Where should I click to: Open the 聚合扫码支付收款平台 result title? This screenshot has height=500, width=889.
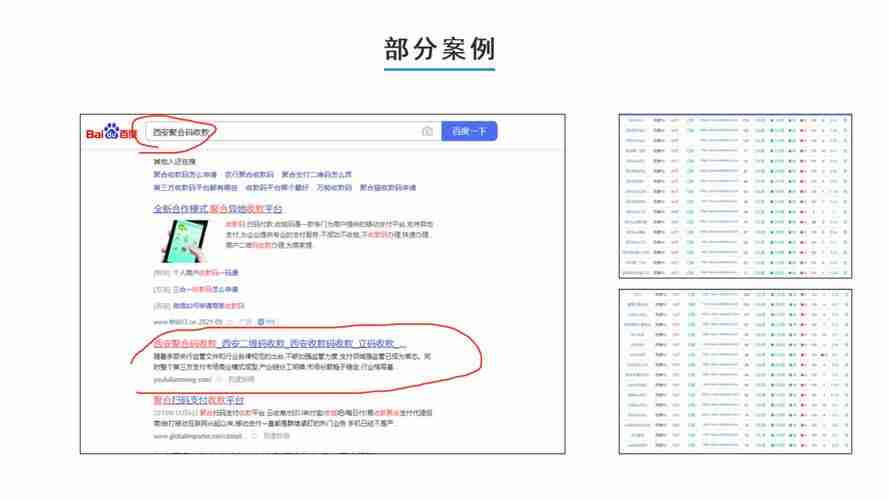[x=198, y=400]
